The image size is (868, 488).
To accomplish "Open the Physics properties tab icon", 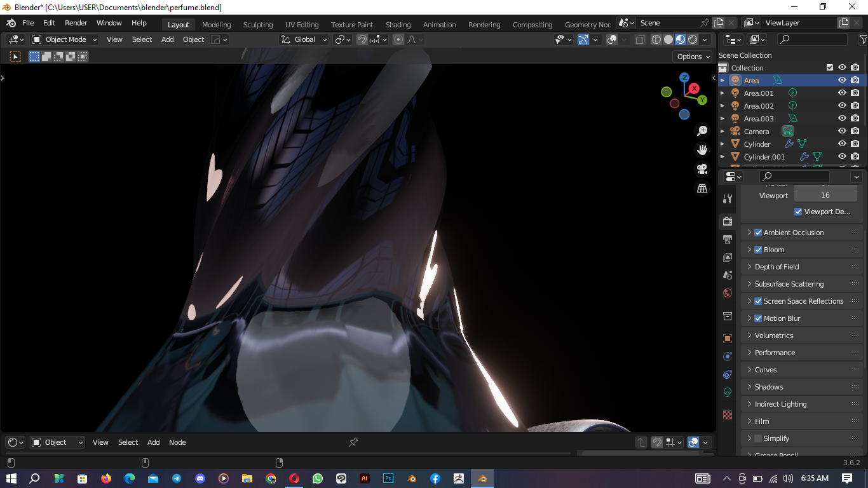I will click(728, 356).
